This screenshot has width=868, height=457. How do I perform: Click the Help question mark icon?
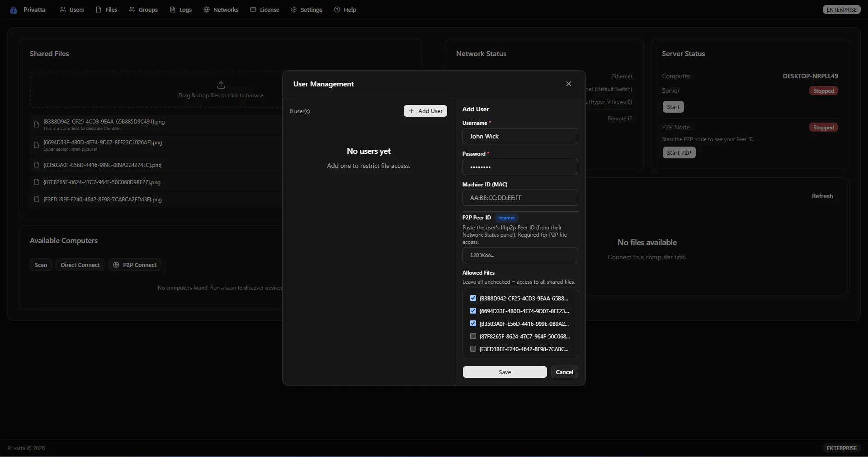tap(337, 10)
